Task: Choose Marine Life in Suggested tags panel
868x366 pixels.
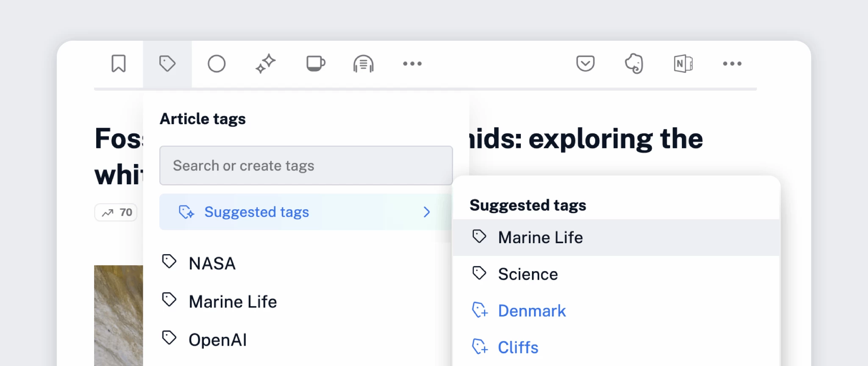Action: (540, 238)
